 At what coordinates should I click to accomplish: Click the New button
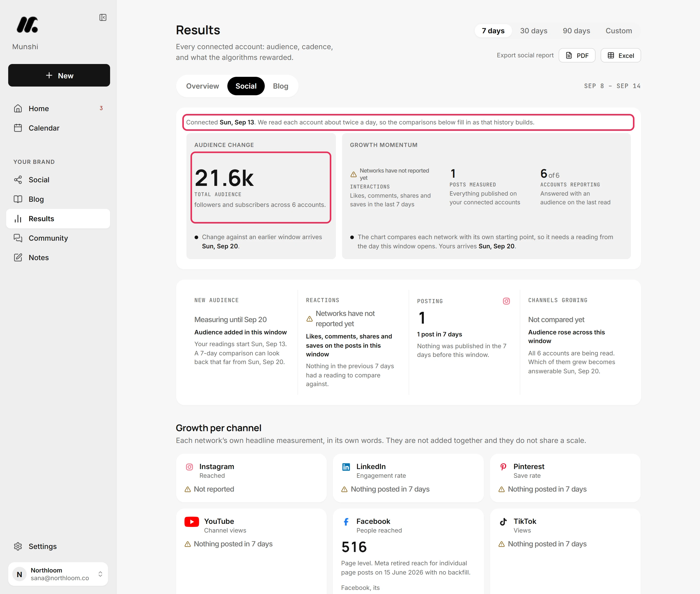pos(59,76)
